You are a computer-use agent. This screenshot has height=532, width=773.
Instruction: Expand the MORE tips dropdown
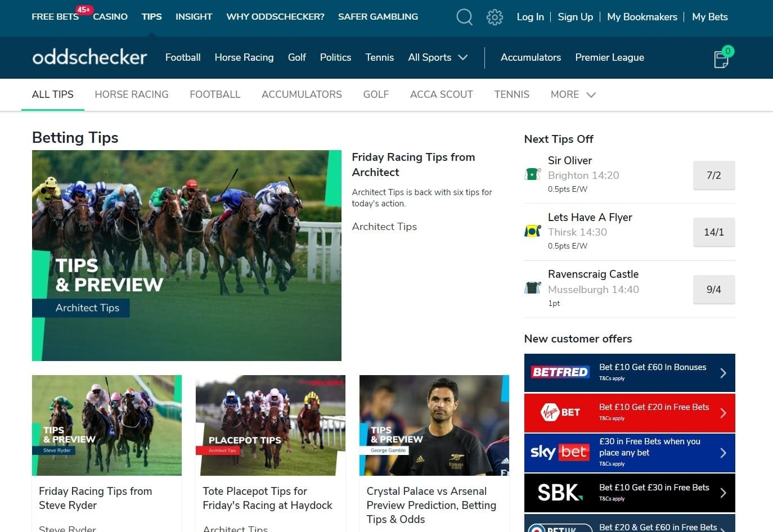(572, 94)
